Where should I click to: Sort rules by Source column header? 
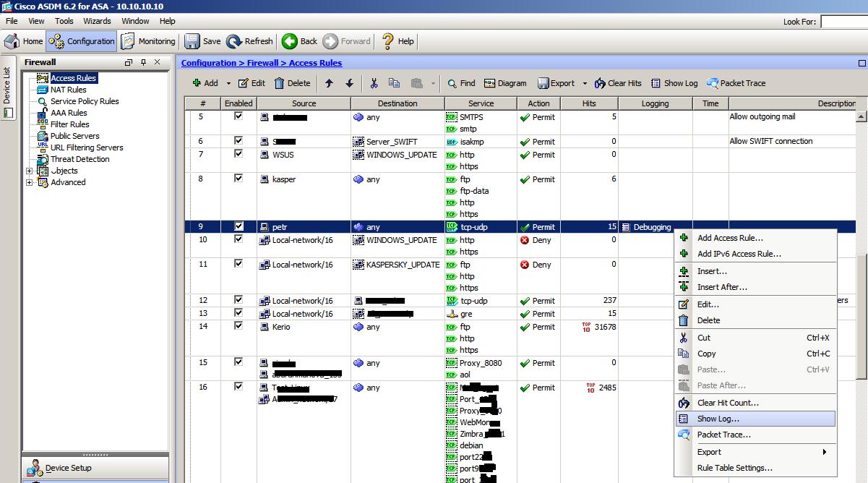(304, 103)
